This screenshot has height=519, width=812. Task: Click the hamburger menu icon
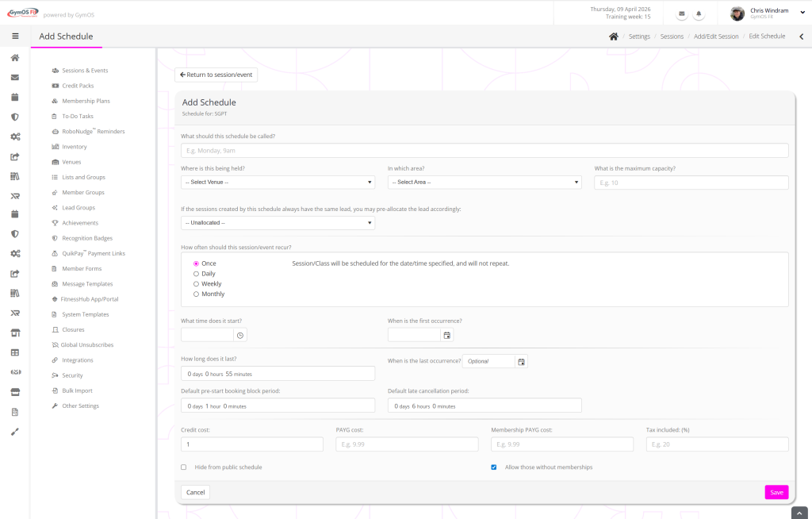pyautogui.click(x=15, y=37)
